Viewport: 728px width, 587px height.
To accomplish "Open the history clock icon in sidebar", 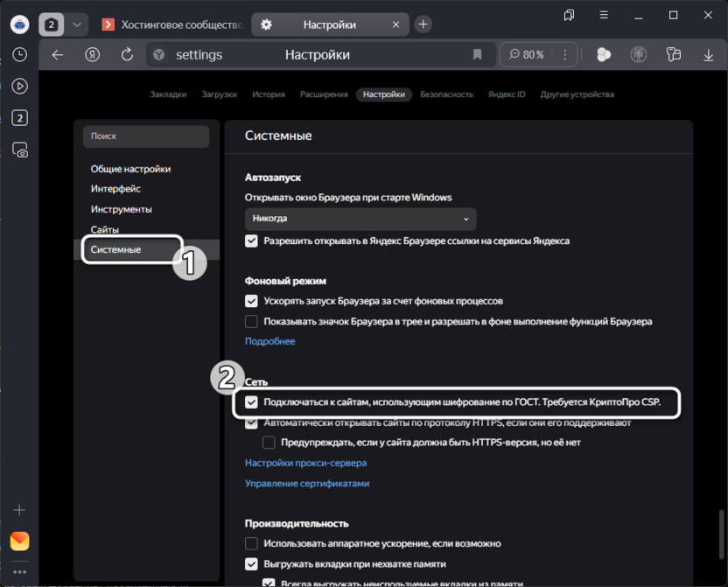I will pyautogui.click(x=19, y=55).
